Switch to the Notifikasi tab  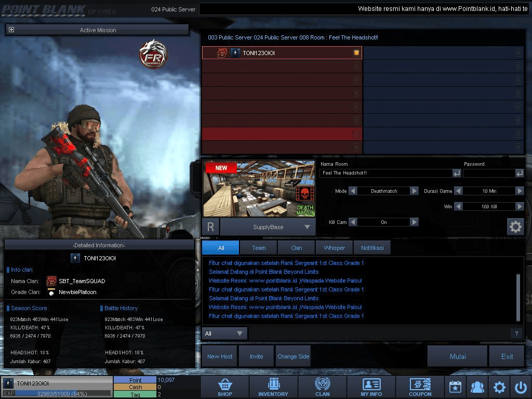click(x=372, y=248)
